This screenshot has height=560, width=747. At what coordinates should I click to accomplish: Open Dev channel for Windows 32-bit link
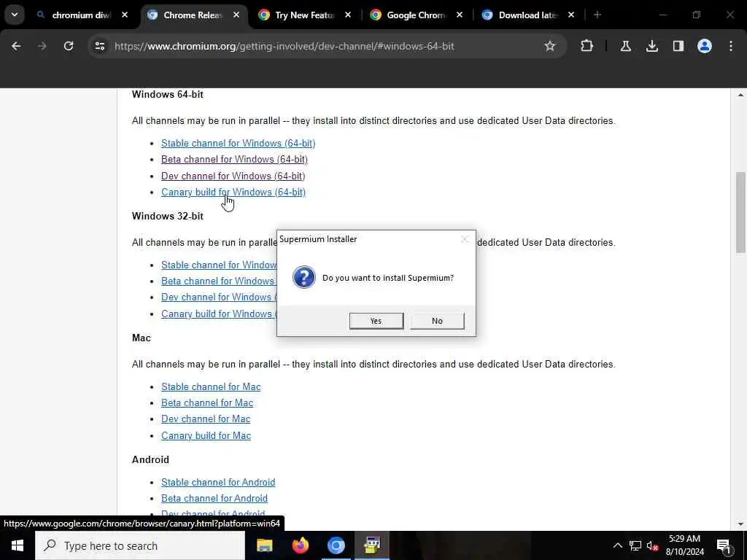click(217, 297)
